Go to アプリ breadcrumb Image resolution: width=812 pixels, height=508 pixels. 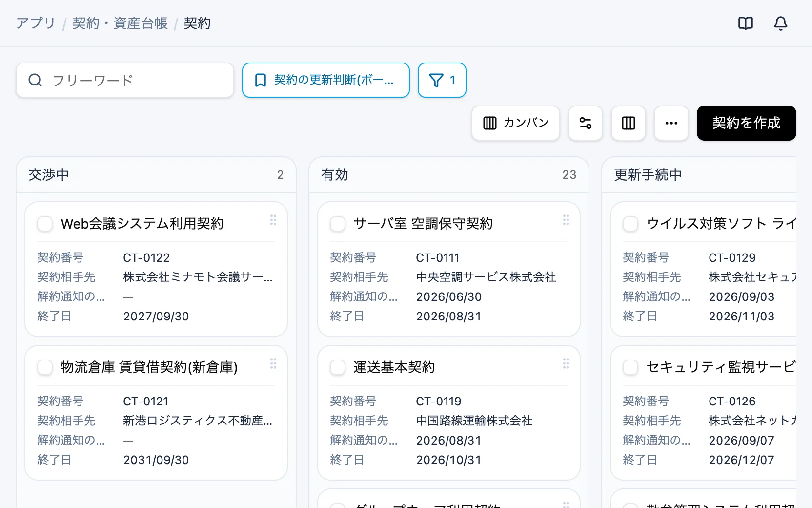click(36, 23)
